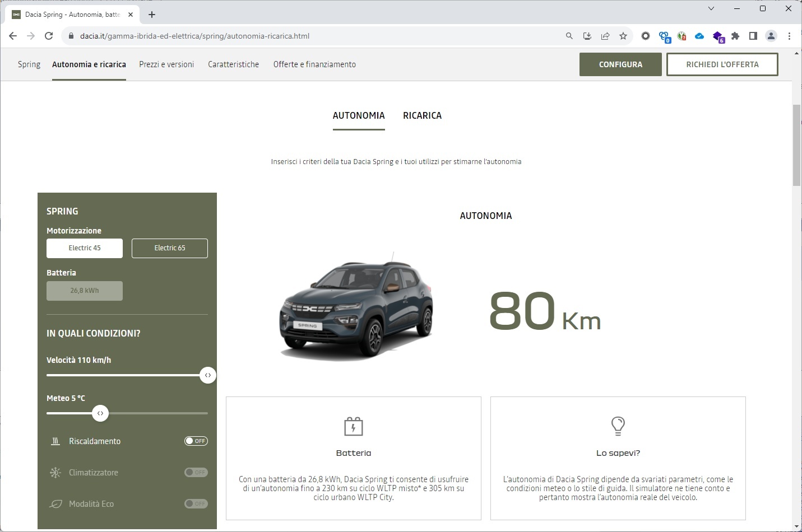This screenshot has width=802, height=532.
Task: Open a new browser tab
Action: coord(152,15)
